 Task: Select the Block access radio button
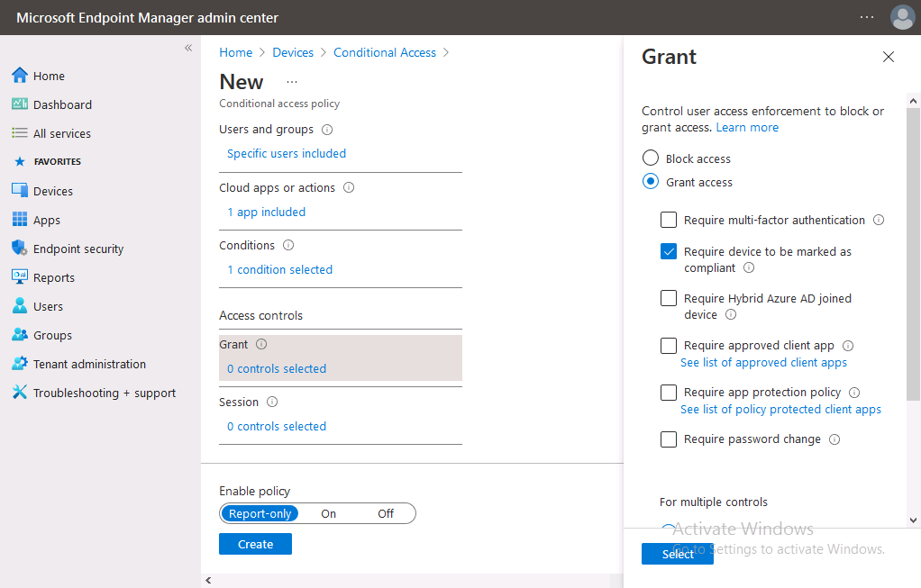(651, 158)
